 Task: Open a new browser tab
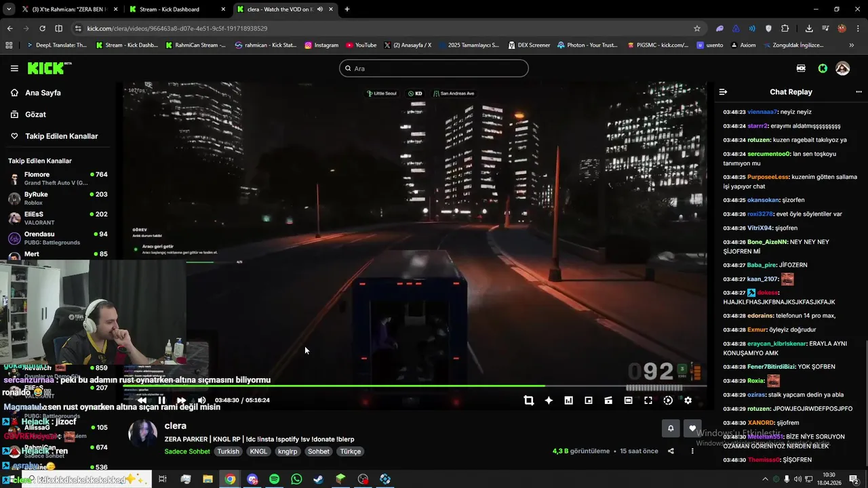347,9
